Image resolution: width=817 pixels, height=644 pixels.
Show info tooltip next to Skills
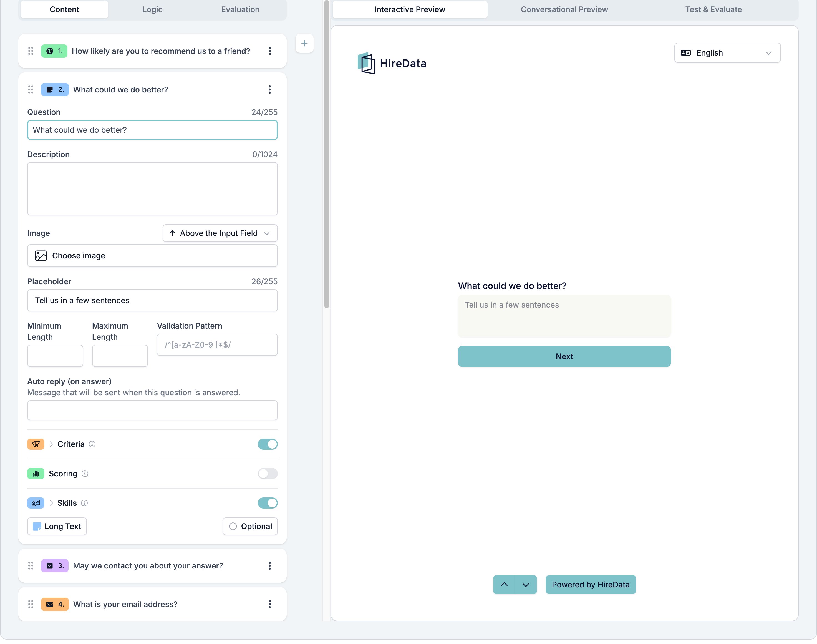click(x=84, y=503)
